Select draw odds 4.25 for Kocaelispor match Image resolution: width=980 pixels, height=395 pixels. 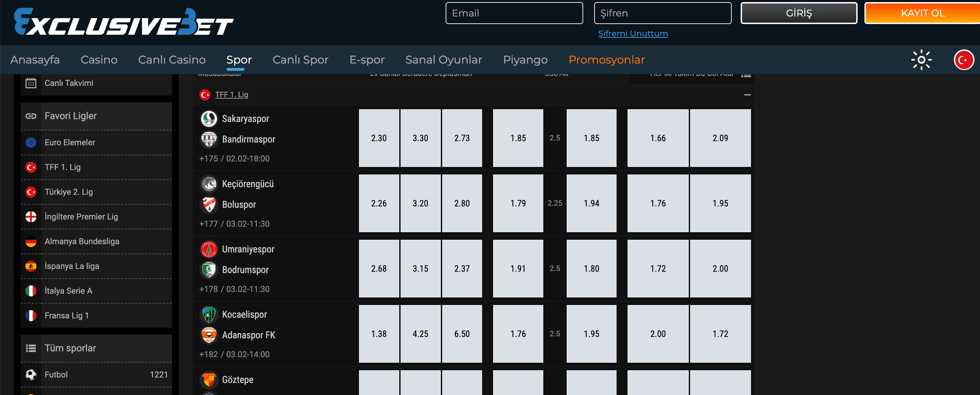click(x=420, y=334)
